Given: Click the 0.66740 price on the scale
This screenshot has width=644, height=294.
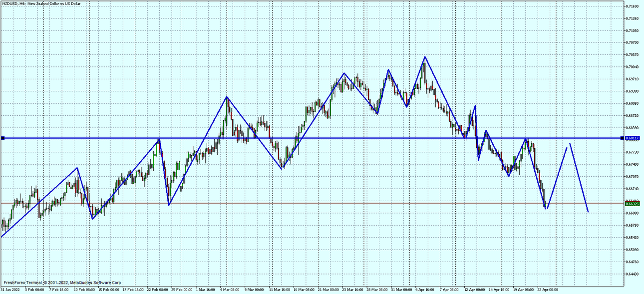Looking at the screenshot, I should pos(633,189).
